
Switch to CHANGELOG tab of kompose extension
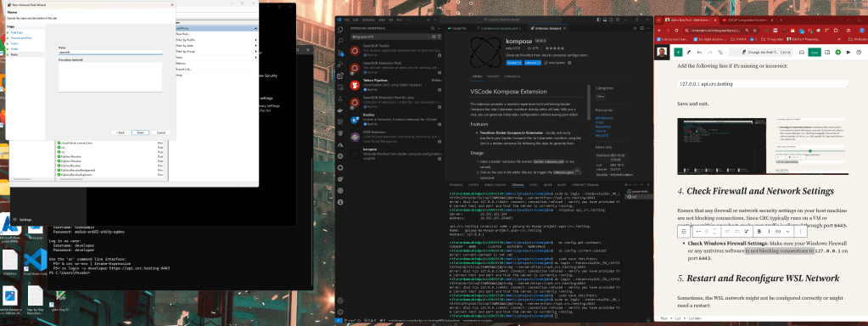click(x=512, y=76)
